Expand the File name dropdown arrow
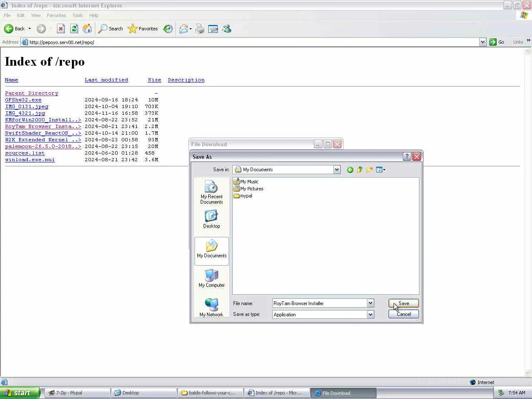The image size is (532, 399). [x=370, y=303]
